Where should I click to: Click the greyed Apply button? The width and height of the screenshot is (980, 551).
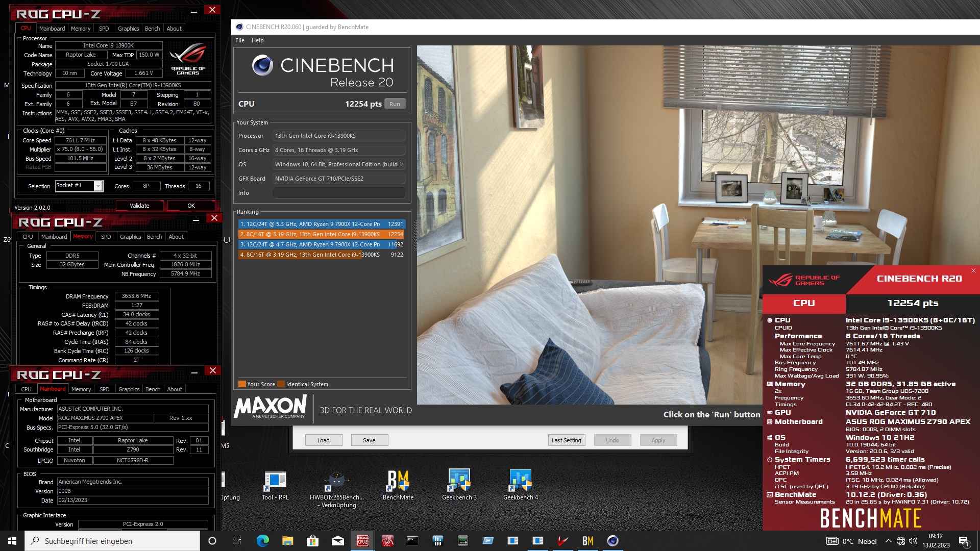(x=658, y=440)
